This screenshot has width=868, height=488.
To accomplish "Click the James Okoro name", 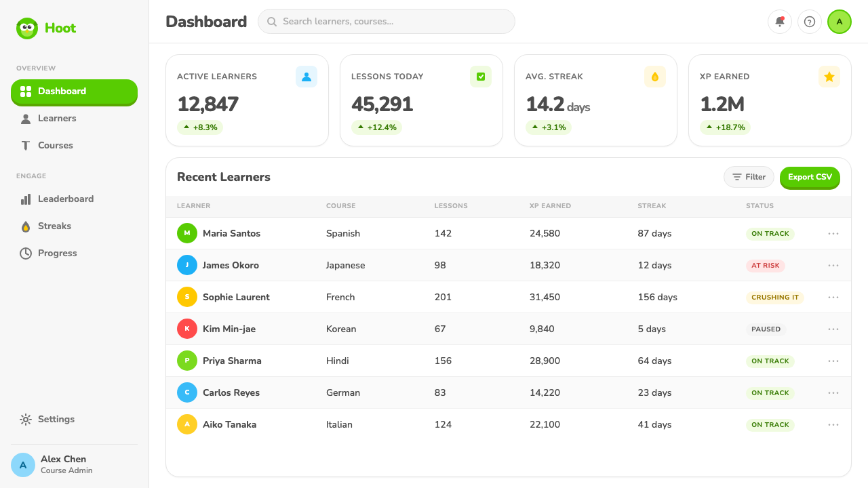I will click(x=231, y=265).
